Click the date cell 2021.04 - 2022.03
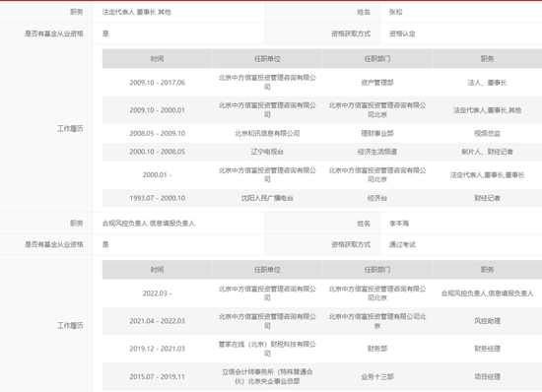This screenshot has width=542, height=392. click(x=158, y=321)
